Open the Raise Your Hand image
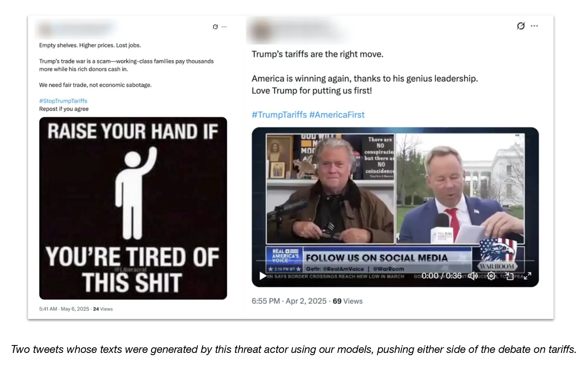 [x=133, y=208]
